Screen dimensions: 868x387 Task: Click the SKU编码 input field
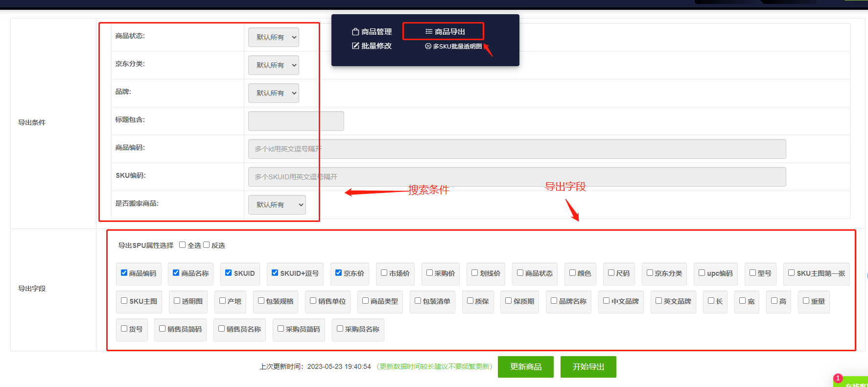pos(516,177)
